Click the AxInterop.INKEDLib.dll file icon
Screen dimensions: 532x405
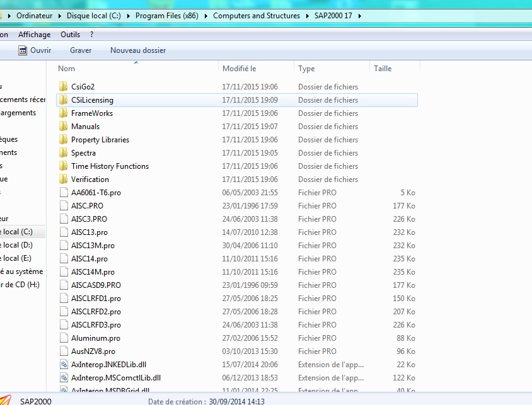point(64,364)
